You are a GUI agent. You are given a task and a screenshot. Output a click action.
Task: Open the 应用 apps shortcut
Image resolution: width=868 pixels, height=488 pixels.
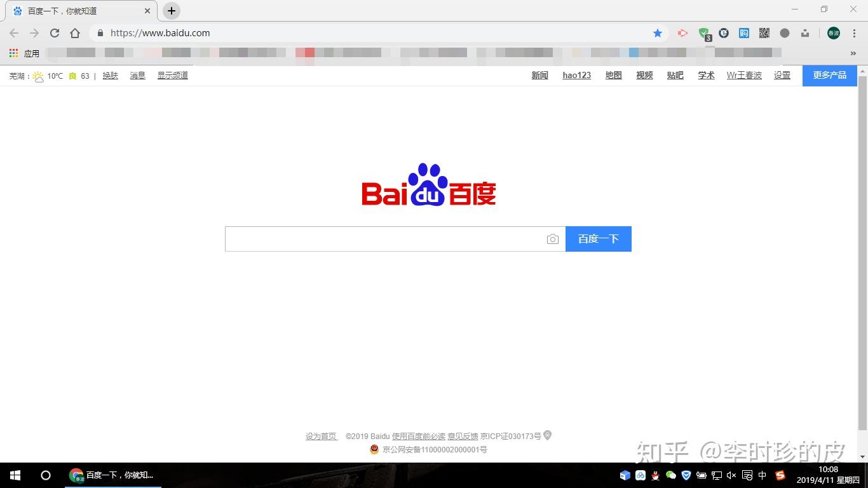[x=24, y=53]
